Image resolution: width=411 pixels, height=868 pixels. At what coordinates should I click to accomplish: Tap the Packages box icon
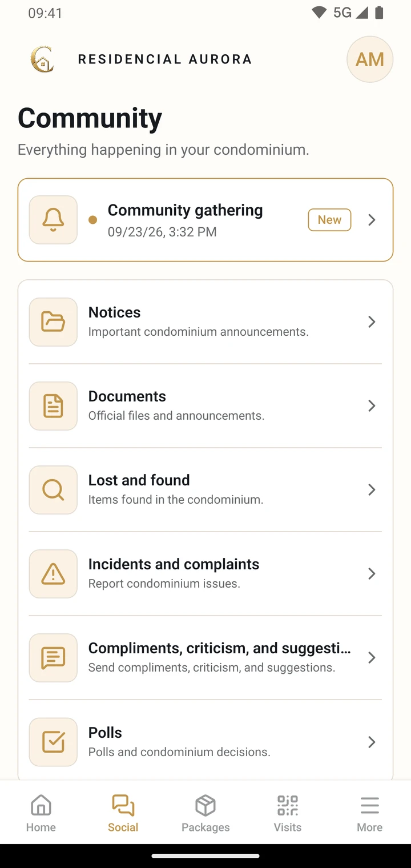click(x=205, y=805)
